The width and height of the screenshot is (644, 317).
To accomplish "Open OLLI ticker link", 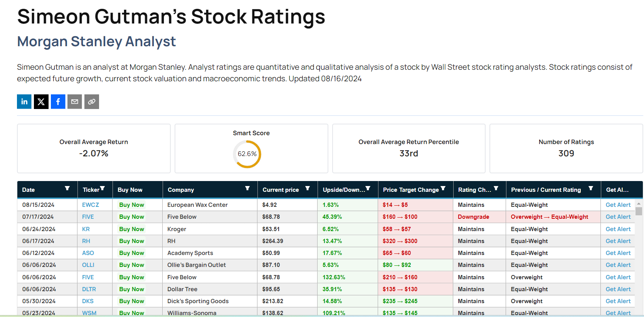I will (88, 265).
